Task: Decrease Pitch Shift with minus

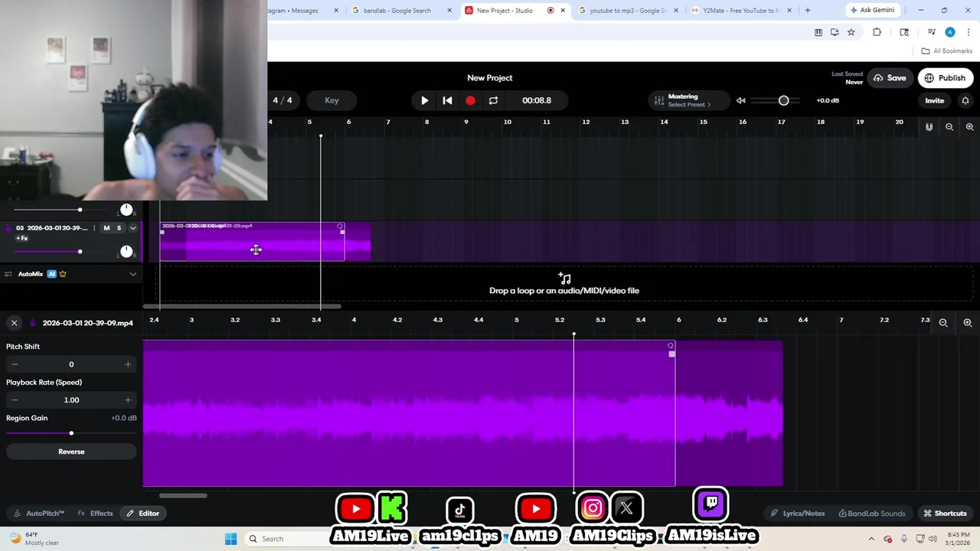Action: pos(15,364)
